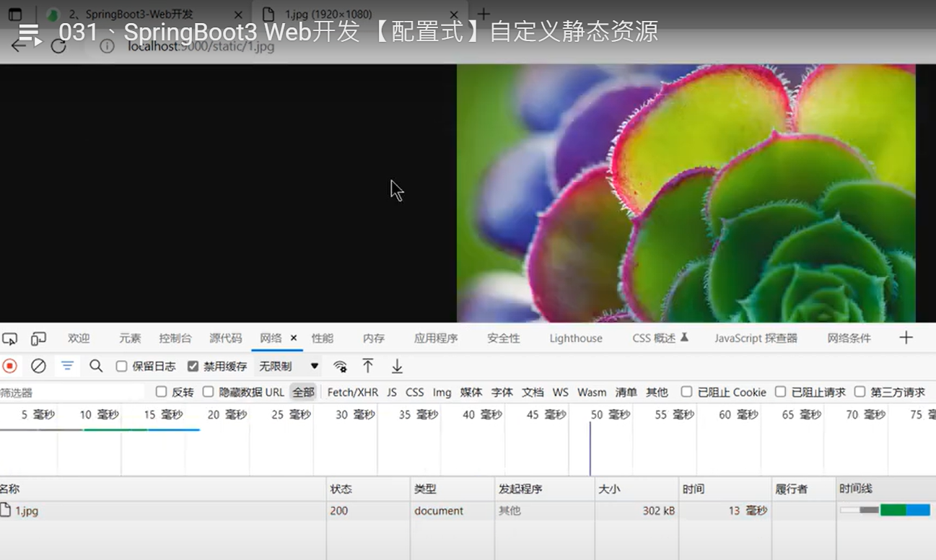Click the 筛选器 filter input field
Image resolution: width=936 pixels, height=560 pixels.
(72, 393)
